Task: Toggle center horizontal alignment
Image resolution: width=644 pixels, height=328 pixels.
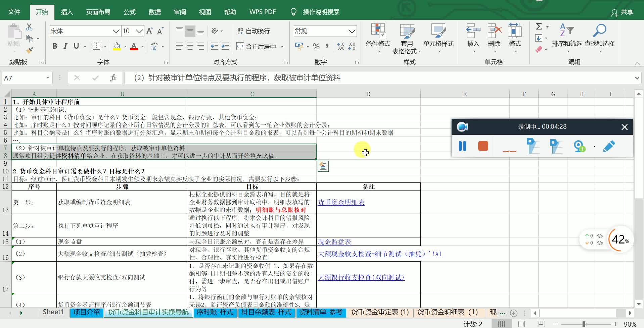Action: coord(190,46)
